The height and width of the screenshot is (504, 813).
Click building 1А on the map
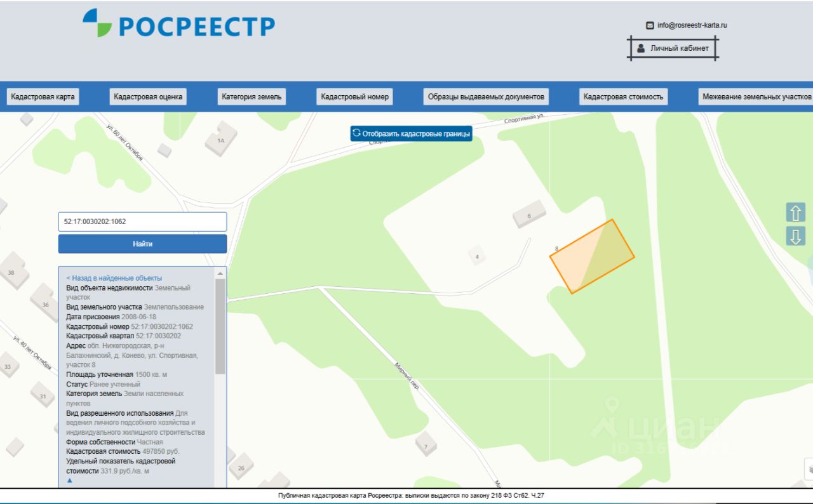(221, 139)
